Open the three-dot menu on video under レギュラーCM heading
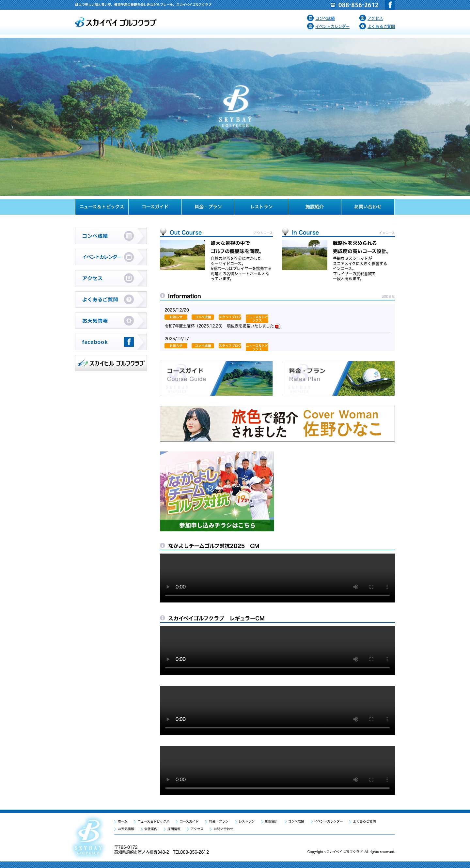Viewport: 470px width, 868px height. point(387,659)
